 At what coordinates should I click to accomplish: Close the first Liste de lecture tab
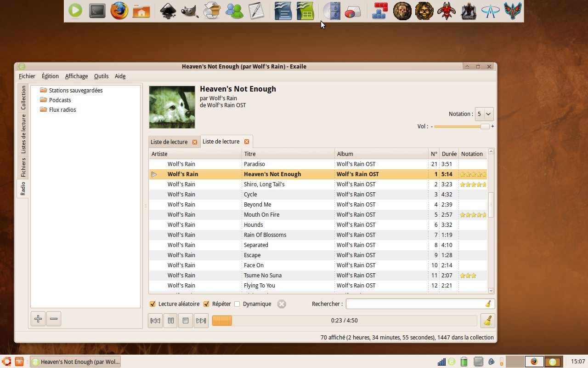(x=194, y=142)
